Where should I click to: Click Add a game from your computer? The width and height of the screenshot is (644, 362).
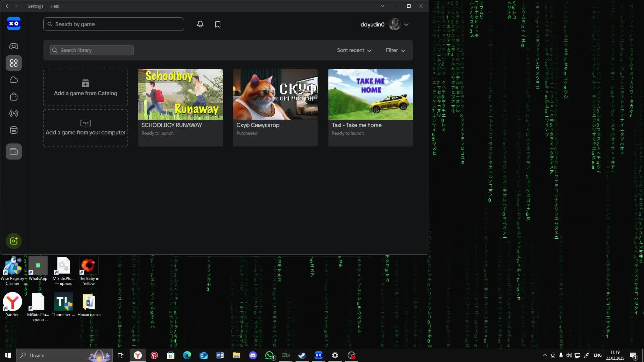(x=86, y=128)
